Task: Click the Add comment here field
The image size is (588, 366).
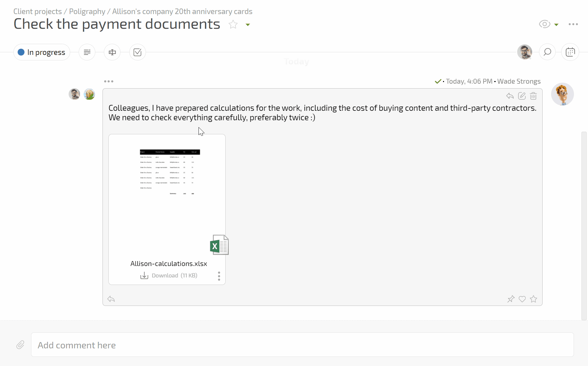Action: click(x=302, y=345)
